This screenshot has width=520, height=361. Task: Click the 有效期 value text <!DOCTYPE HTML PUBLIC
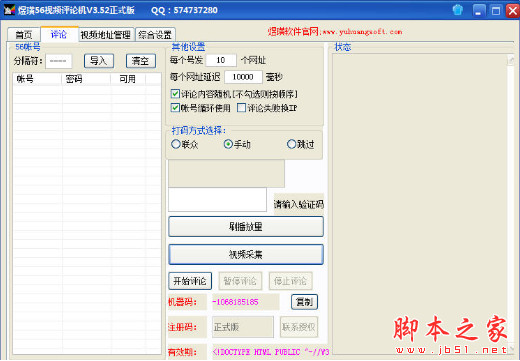(x=271, y=352)
